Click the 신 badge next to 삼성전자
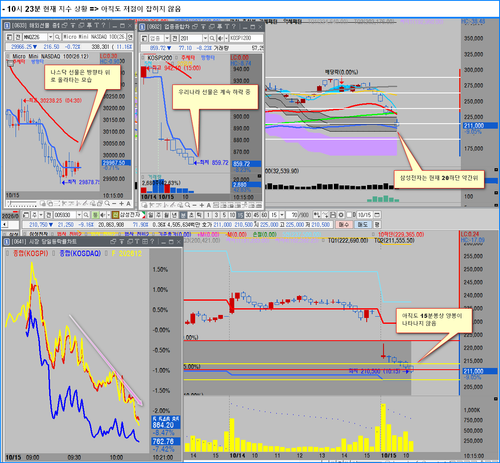Image resolution: width=500 pixels, height=463 pixels. pyautogui.click(x=115, y=215)
